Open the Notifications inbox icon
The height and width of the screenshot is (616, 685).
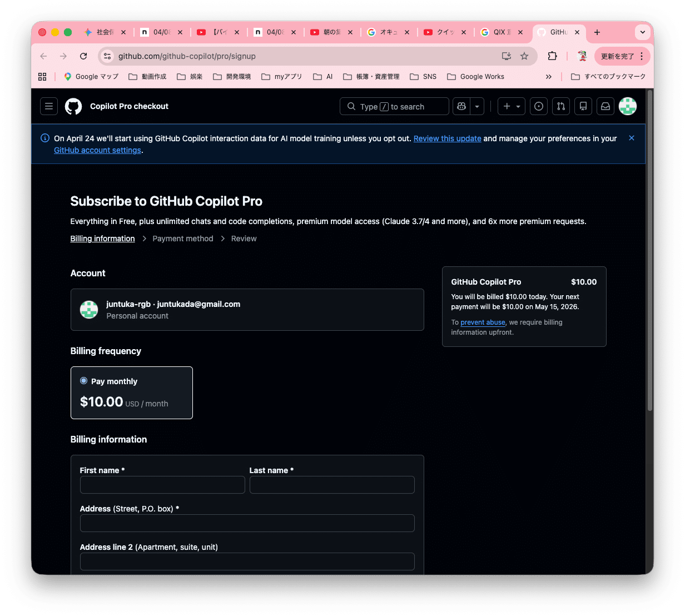605,106
